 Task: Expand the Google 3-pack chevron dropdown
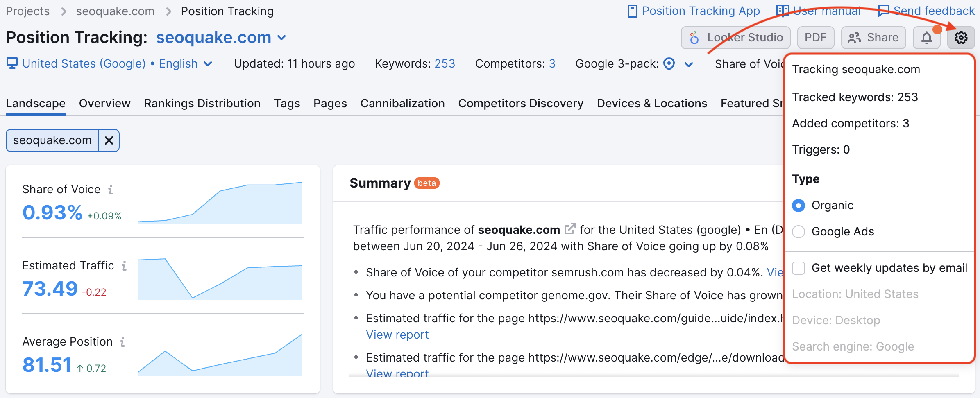pyautogui.click(x=689, y=64)
